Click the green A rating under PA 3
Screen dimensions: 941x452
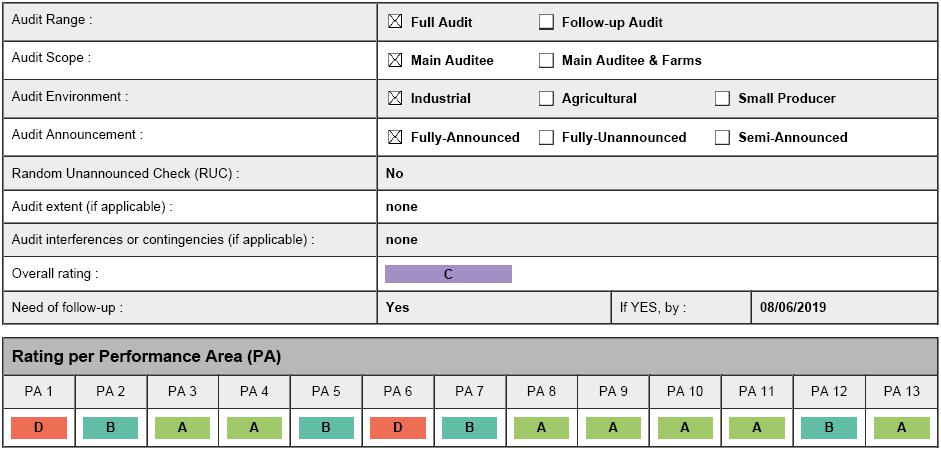[183, 428]
